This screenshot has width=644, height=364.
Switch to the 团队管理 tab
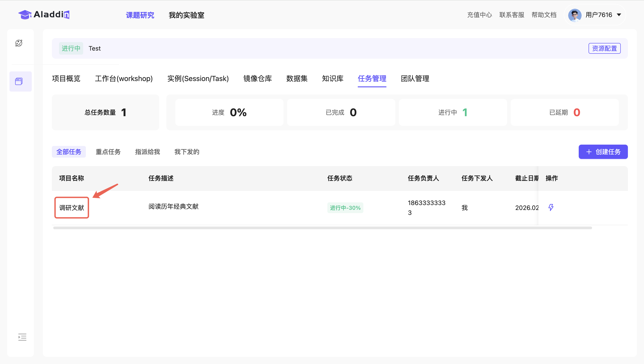click(x=415, y=78)
